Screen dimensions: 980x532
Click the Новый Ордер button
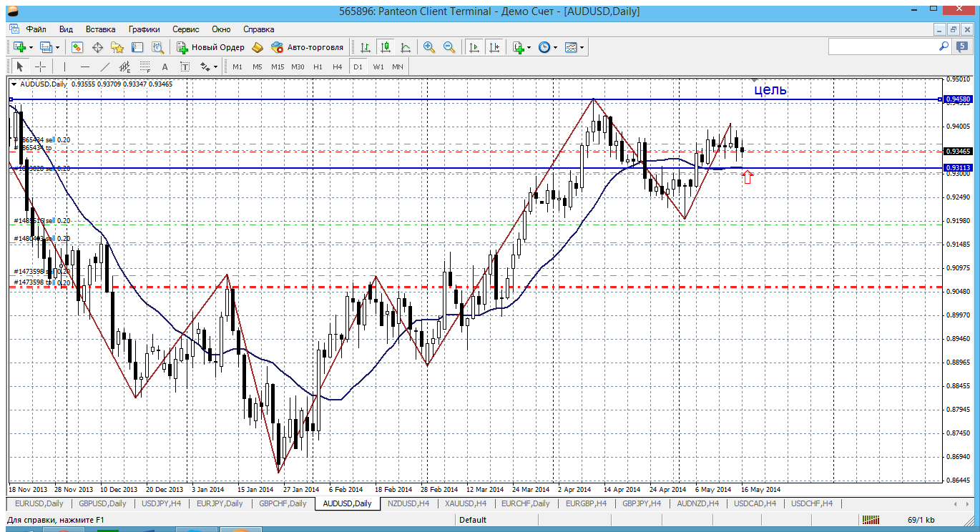click(211, 47)
